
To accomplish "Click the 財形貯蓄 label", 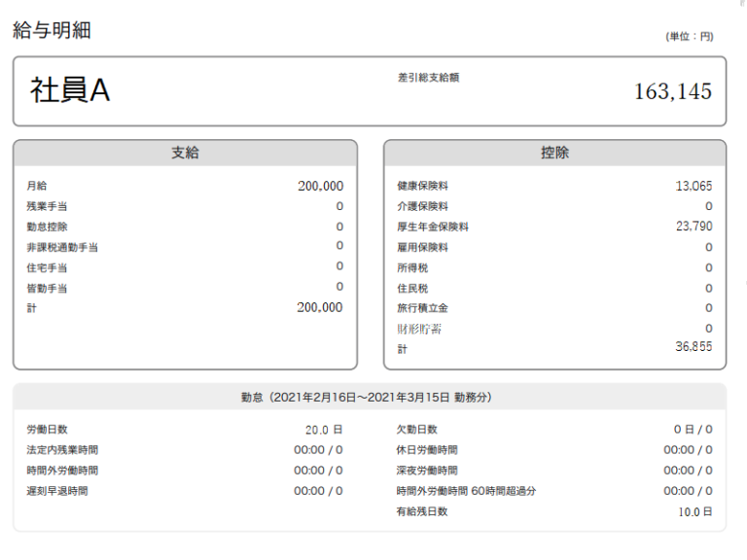I will [419, 329].
